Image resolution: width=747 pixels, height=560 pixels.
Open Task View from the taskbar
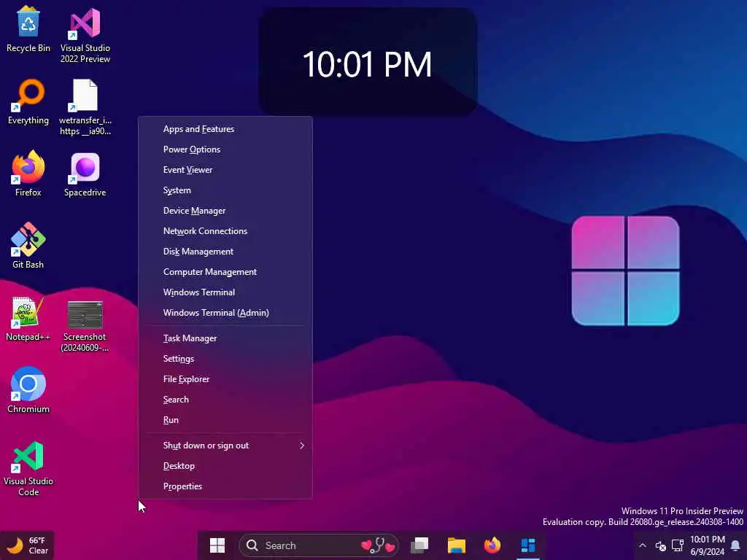tap(419, 545)
